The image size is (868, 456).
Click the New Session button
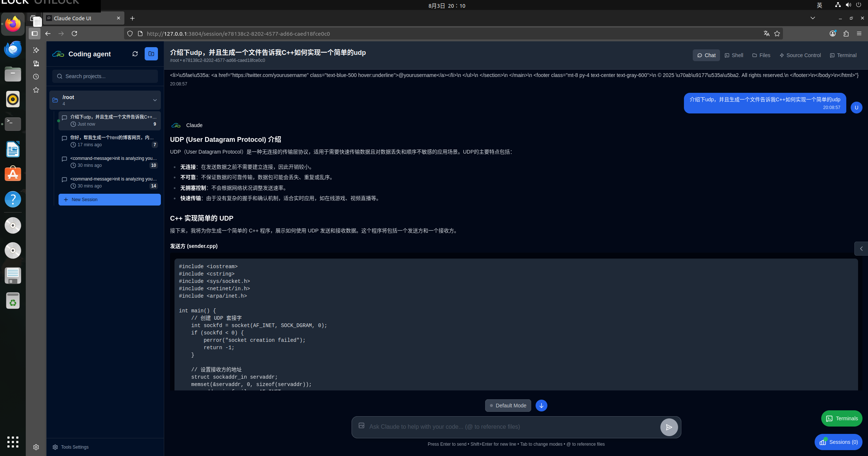click(x=110, y=200)
